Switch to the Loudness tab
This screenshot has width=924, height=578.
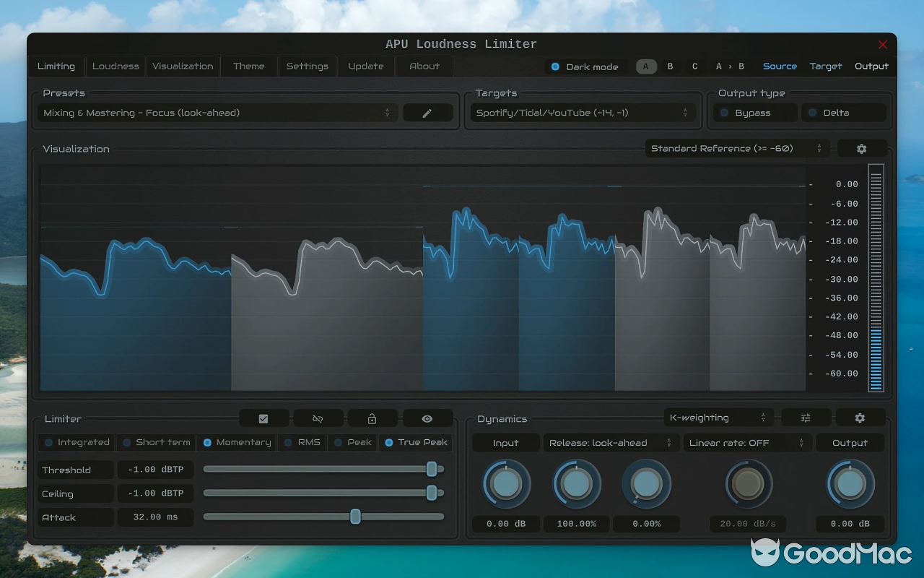point(115,66)
